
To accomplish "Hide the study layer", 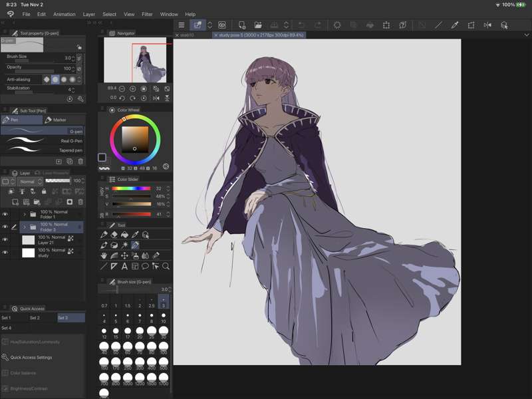I will point(5,253).
